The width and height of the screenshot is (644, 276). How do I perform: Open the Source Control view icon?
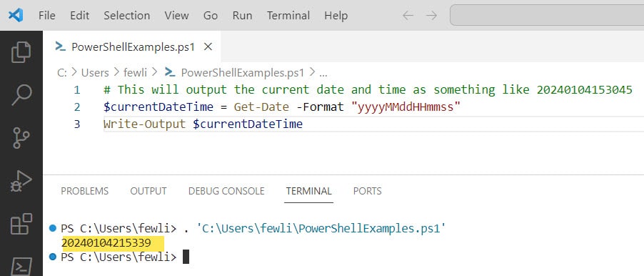pyautogui.click(x=21, y=138)
